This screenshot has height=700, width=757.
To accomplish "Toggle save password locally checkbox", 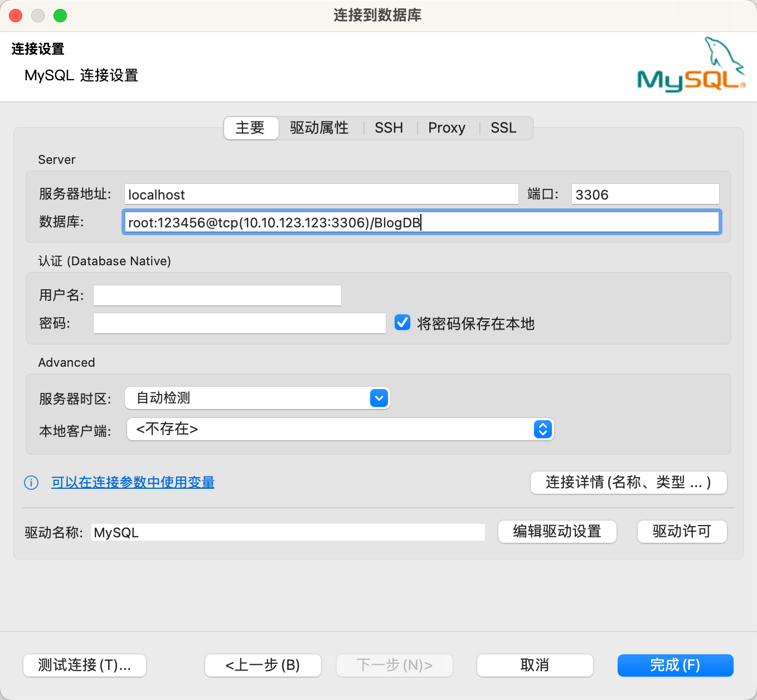I will (x=402, y=323).
